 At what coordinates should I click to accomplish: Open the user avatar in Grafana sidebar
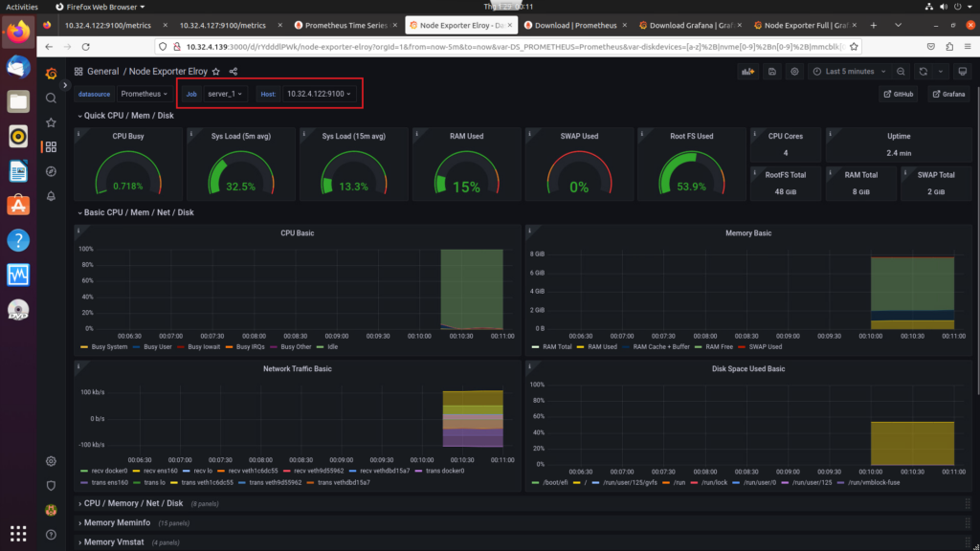(x=52, y=510)
